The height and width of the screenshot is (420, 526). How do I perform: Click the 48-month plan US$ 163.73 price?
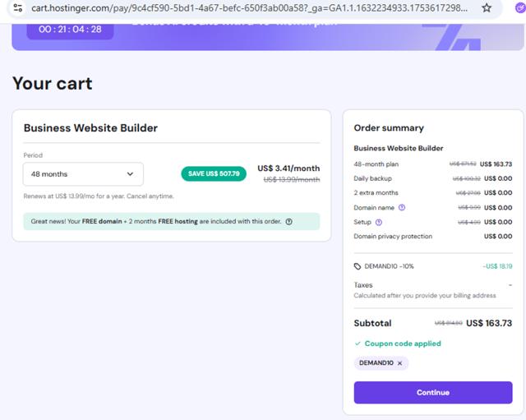coord(496,164)
